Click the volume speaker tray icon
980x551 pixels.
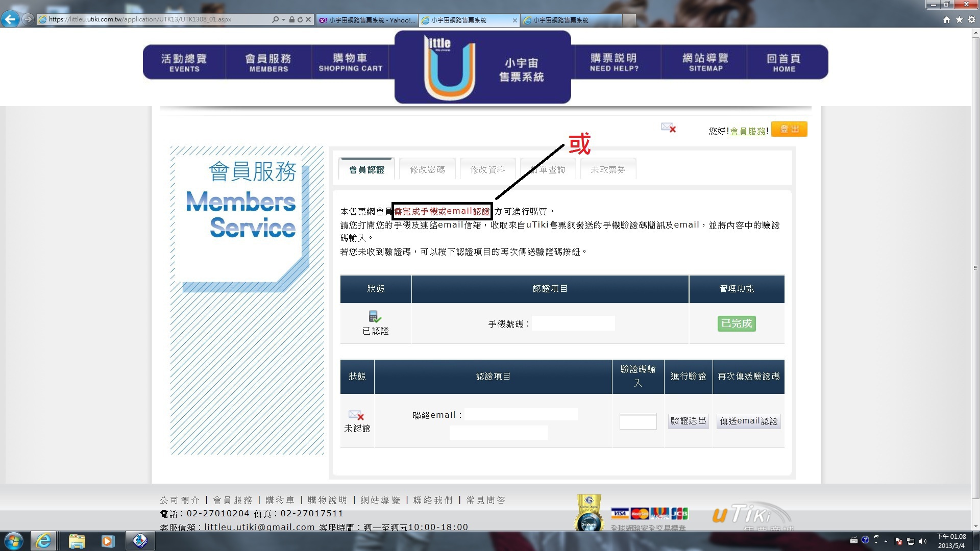(x=922, y=541)
